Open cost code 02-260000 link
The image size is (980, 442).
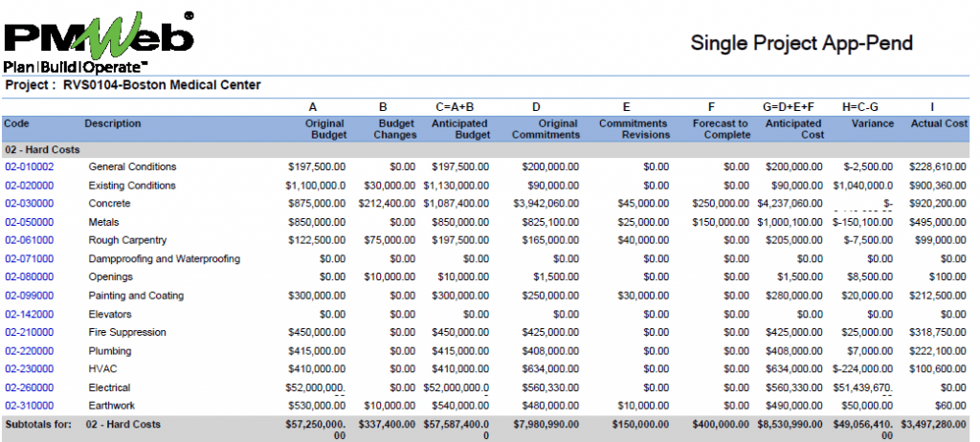click(x=30, y=387)
